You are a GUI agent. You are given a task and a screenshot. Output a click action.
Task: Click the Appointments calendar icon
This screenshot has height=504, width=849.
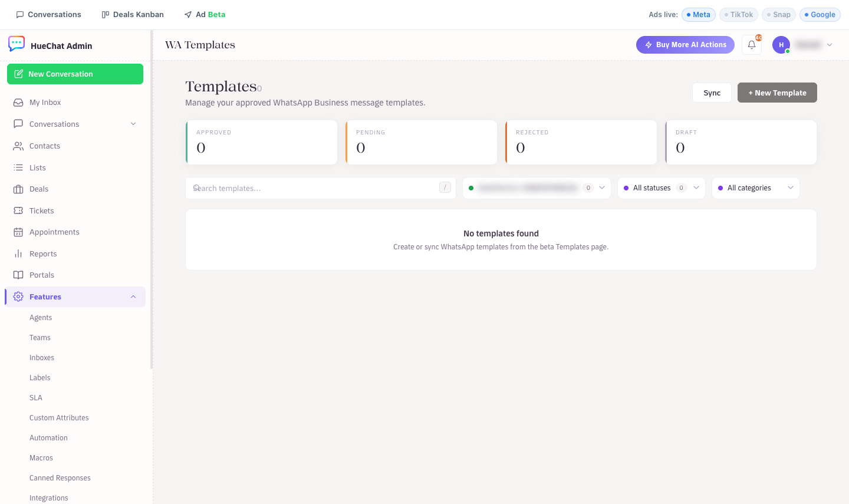(18, 232)
